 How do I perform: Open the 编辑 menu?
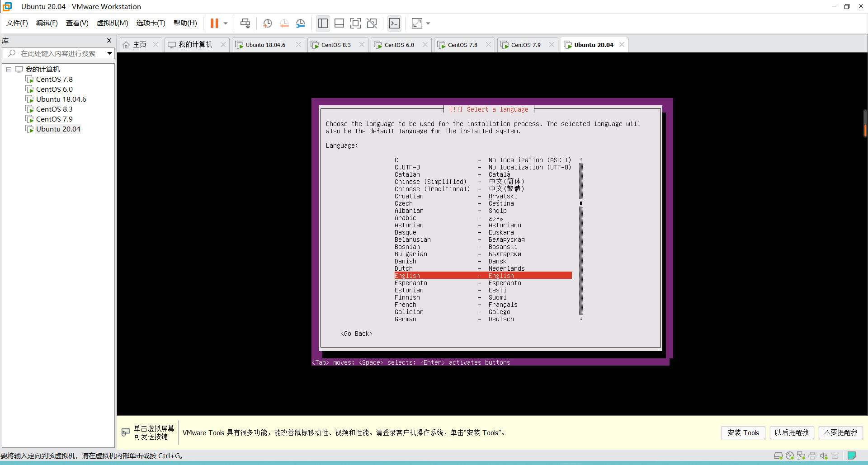[47, 23]
